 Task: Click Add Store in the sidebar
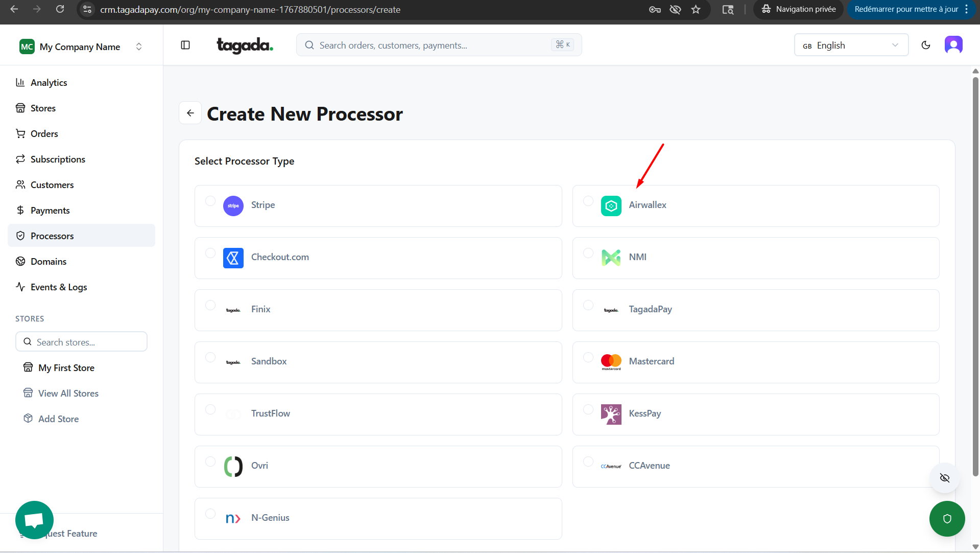(58, 419)
